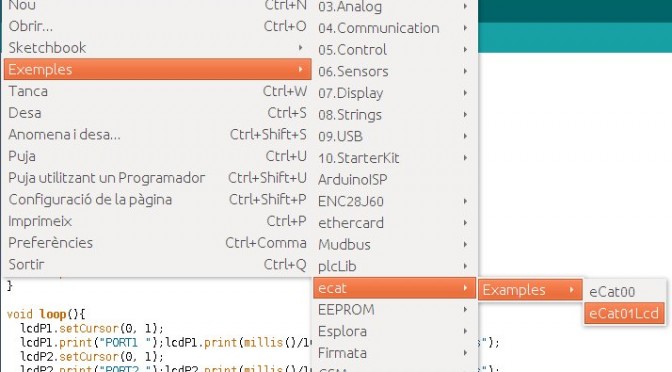672x372 pixels.
Task: Select Tanca to close the sketch
Action: (x=157, y=91)
